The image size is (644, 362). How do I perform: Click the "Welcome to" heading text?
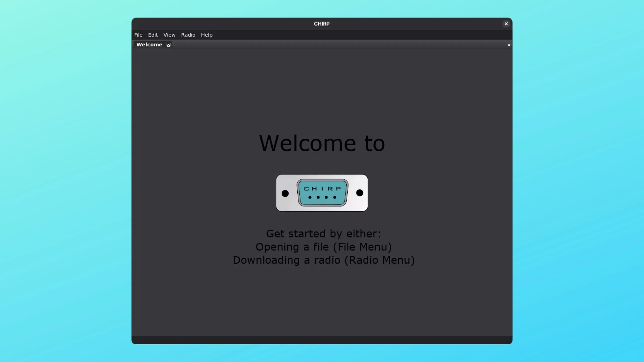tap(322, 143)
